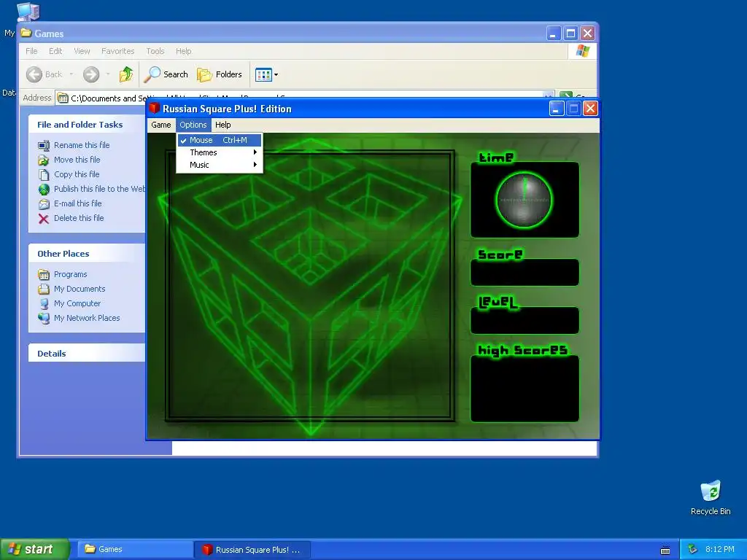Click Copy this file link
747x560 pixels.
point(77,174)
